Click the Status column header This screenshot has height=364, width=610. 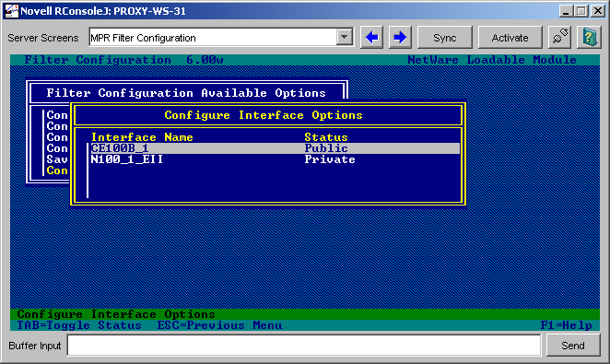326,137
